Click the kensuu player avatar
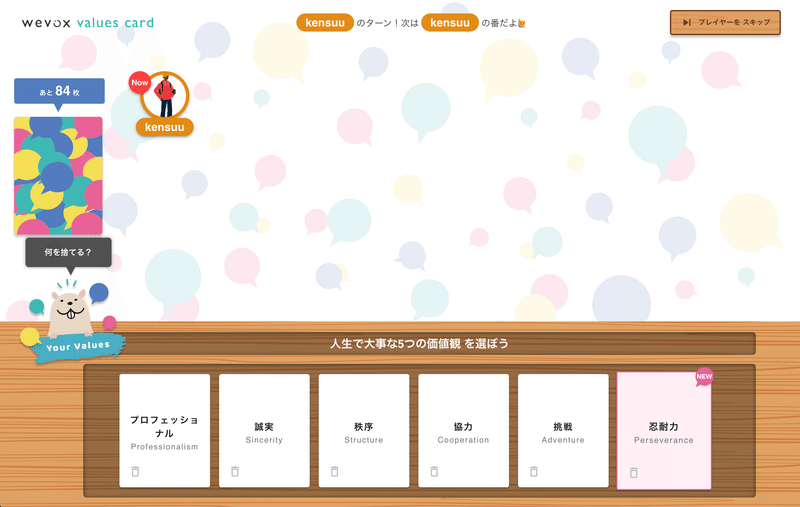Screen dimensions: 800x507 click(165, 95)
